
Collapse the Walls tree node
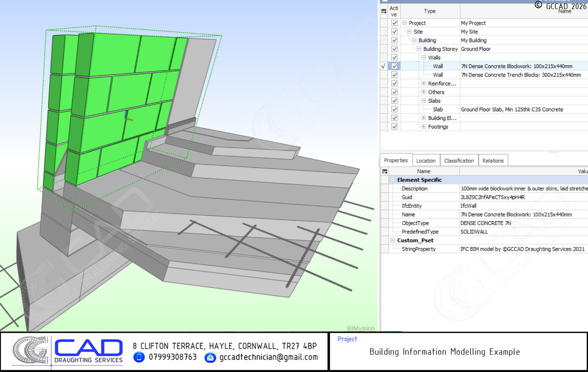tap(424, 58)
